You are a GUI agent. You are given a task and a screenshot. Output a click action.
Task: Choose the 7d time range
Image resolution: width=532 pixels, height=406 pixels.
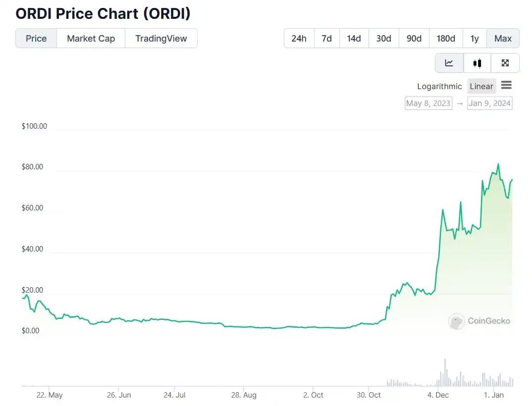(326, 38)
